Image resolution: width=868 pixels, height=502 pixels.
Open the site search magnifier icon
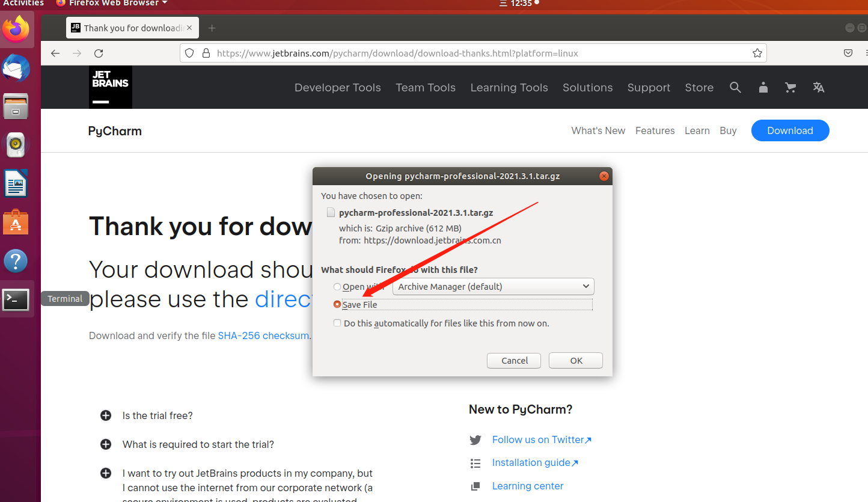(735, 87)
